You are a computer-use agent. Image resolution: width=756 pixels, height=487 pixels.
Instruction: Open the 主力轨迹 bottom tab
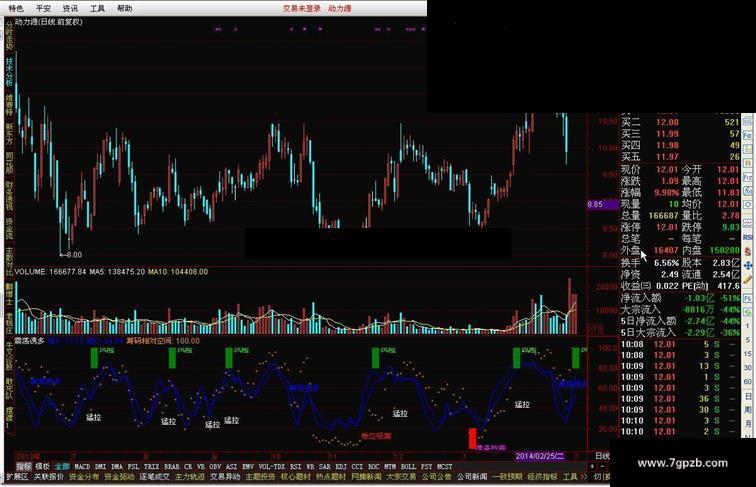pos(190,476)
